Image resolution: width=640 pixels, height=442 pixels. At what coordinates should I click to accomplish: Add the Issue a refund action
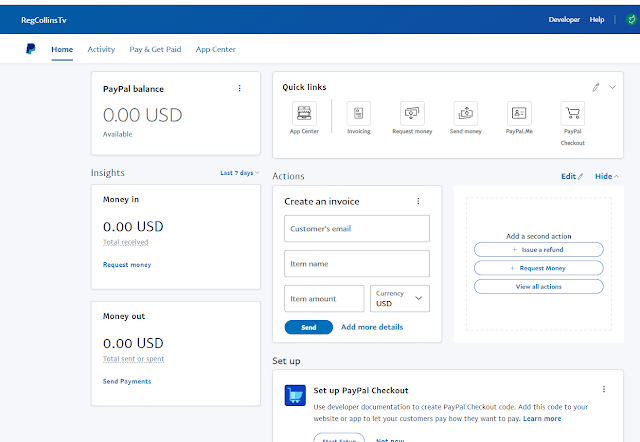tap(538, 249)
